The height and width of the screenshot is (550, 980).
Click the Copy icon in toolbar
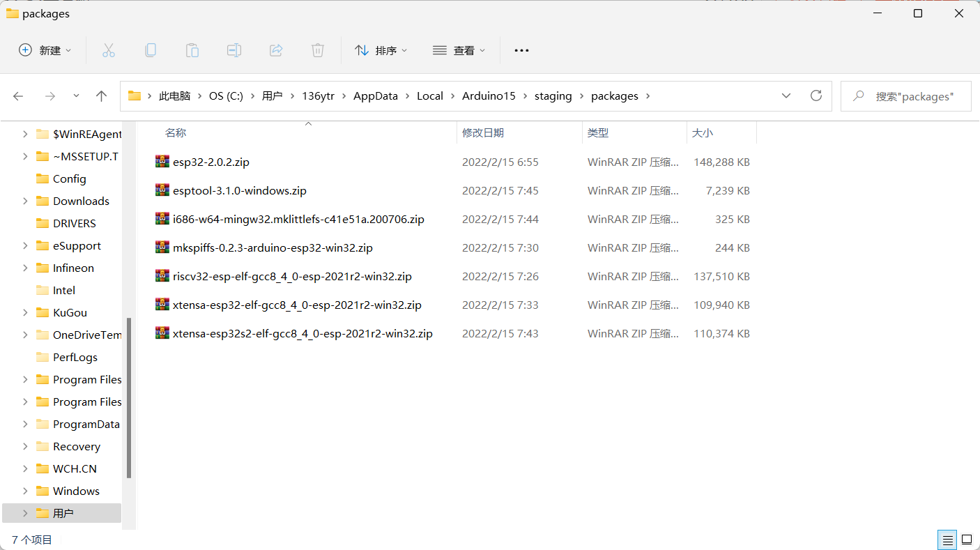click(150, 50)
